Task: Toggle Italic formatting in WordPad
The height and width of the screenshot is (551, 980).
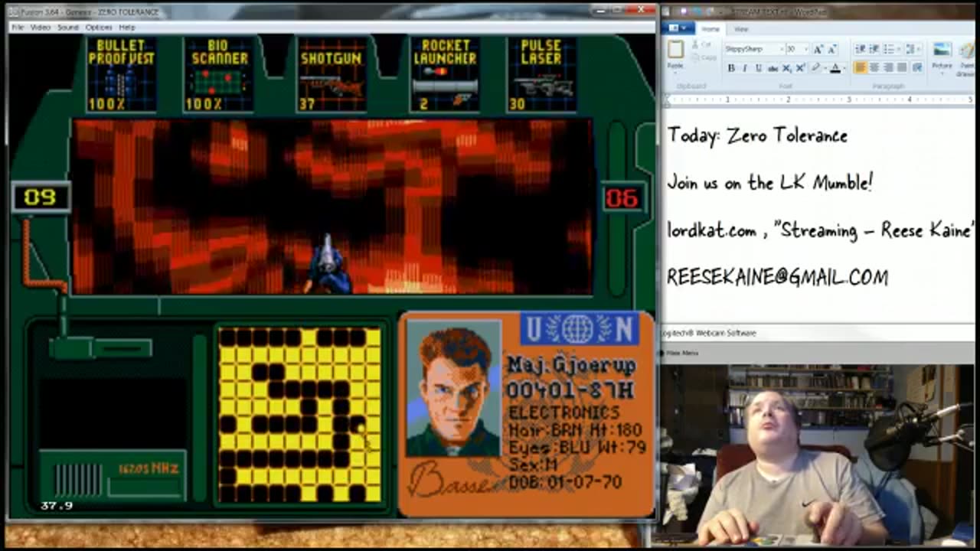Action: (745, 68)
